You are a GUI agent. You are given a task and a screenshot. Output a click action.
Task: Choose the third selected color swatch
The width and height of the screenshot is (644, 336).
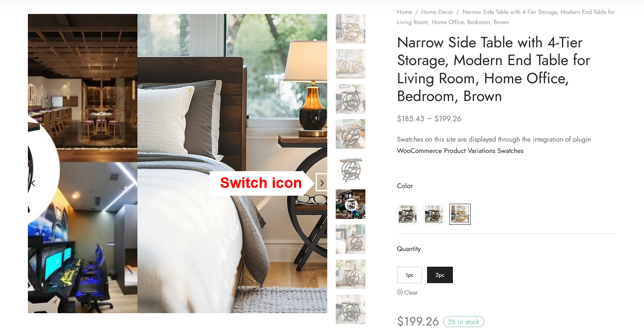point(460,214)
